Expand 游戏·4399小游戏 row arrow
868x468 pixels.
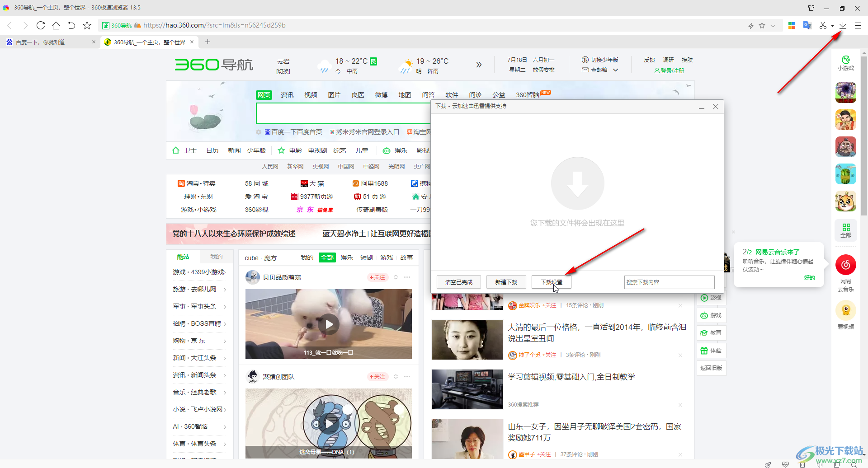tap(225, 272)
